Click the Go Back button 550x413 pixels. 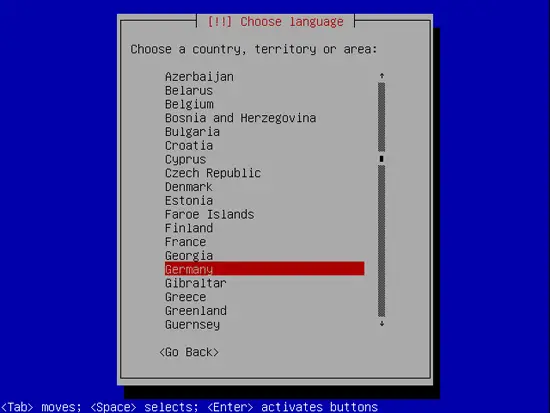coord(189,352)
